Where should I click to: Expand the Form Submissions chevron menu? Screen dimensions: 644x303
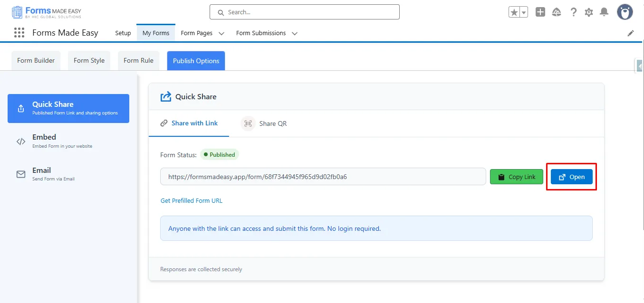coord(295,33)
